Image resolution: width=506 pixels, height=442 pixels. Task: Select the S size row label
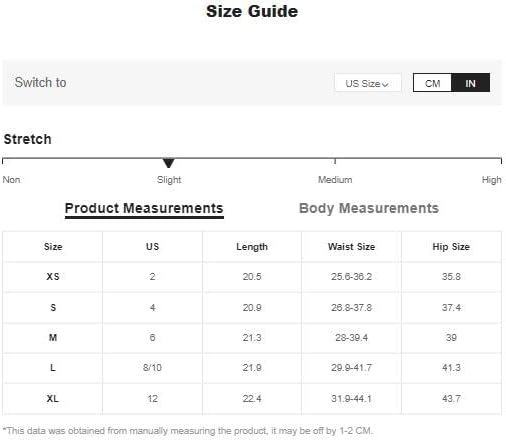53,307
